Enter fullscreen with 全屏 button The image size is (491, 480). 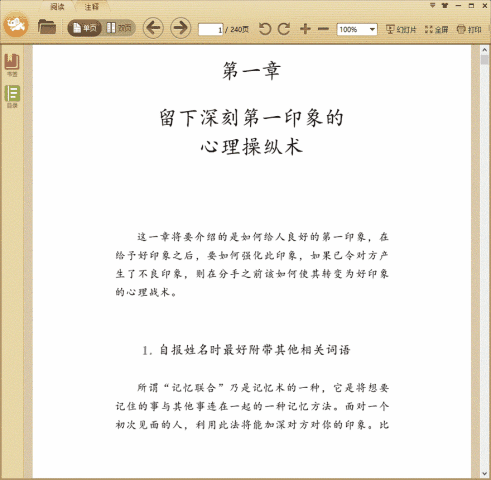click(x=436, y=29)
